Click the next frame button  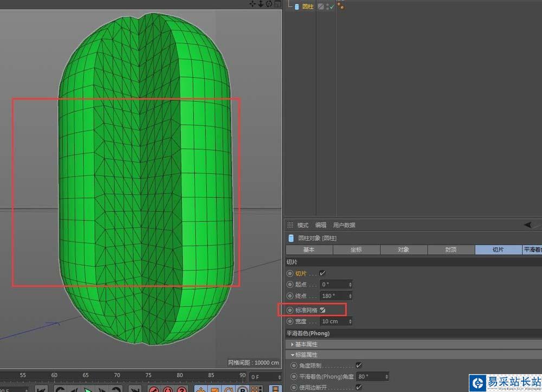click(x=102, y=389)
